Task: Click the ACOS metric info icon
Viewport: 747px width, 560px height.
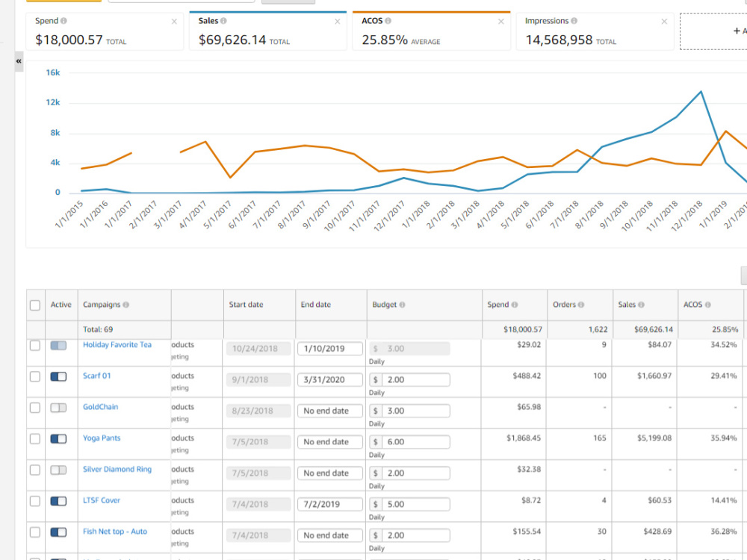Action: point(388,21)
